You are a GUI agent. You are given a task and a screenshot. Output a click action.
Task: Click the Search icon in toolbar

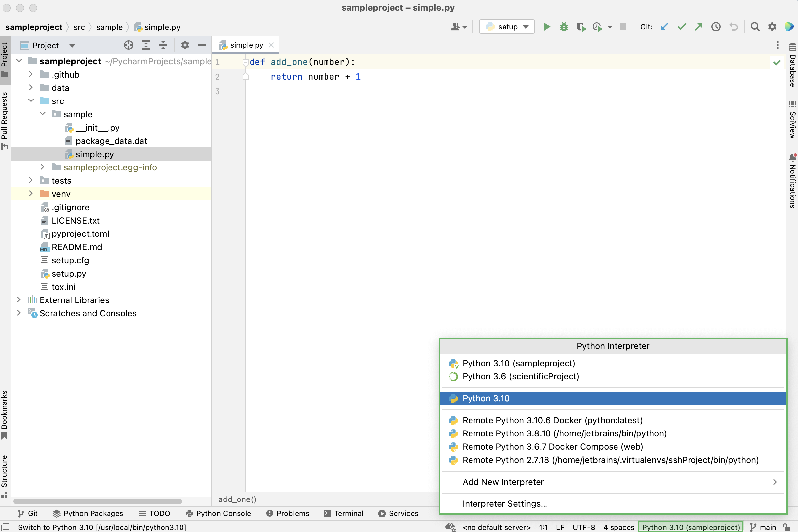755,27
